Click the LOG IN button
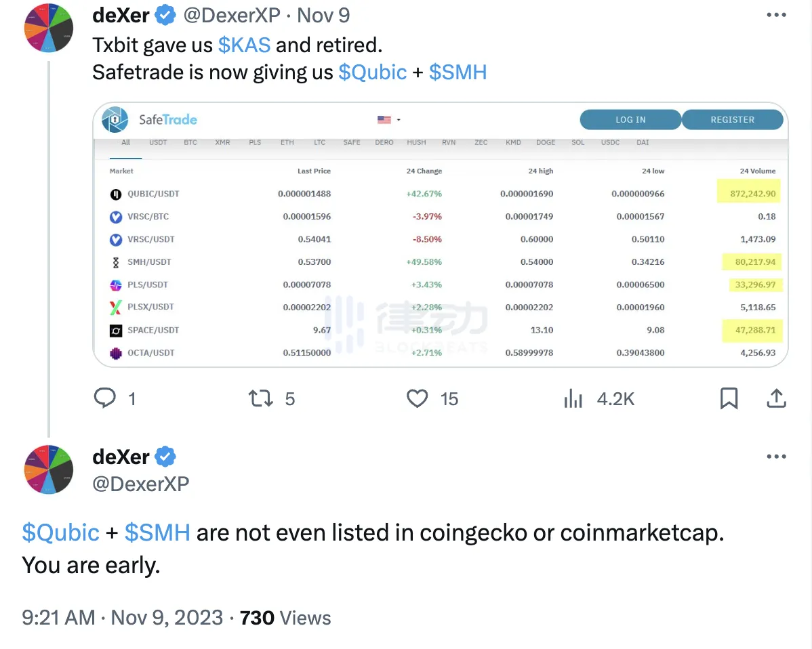812x649 pixels. [x=630, y=120]
